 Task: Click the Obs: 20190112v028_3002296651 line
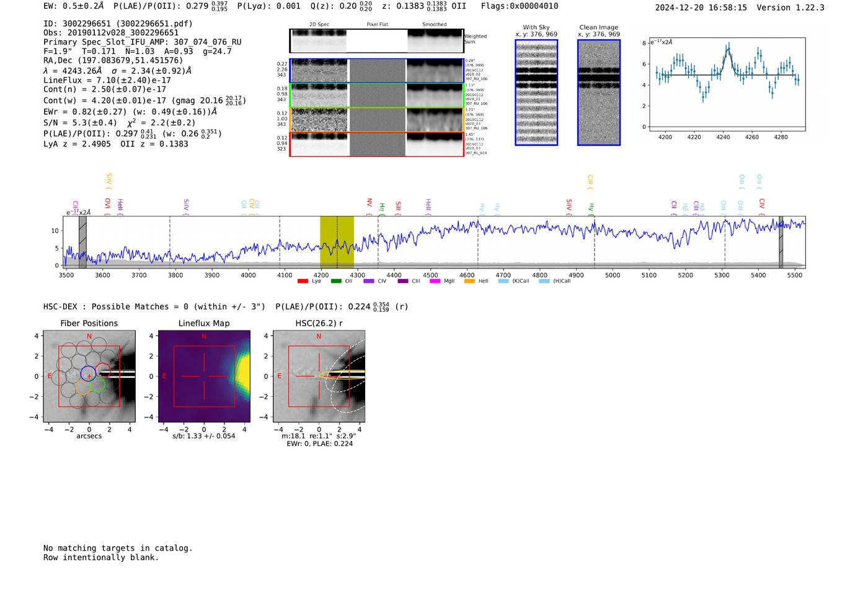click(x=111, y=33)
